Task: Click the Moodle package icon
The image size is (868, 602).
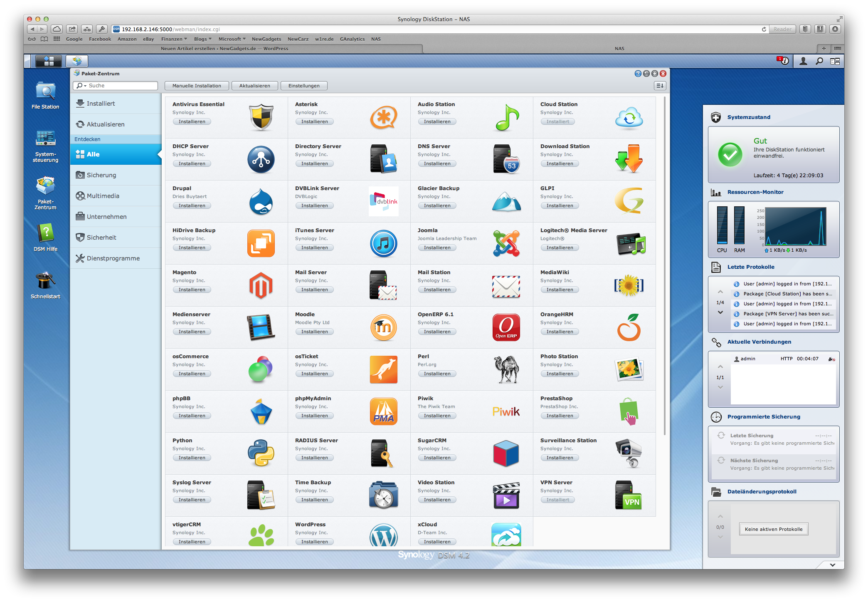Action: point(383,327)
